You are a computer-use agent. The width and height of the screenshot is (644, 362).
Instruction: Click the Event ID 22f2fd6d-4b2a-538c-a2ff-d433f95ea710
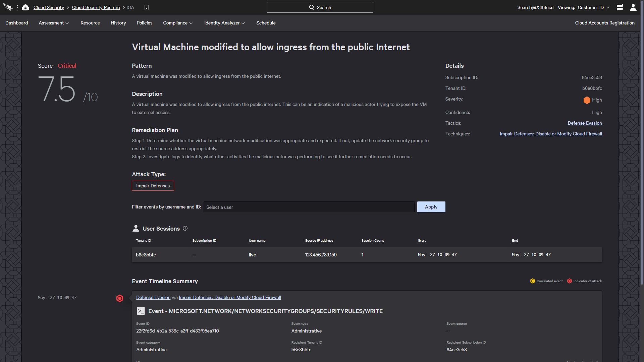click(x=177, y=331)
